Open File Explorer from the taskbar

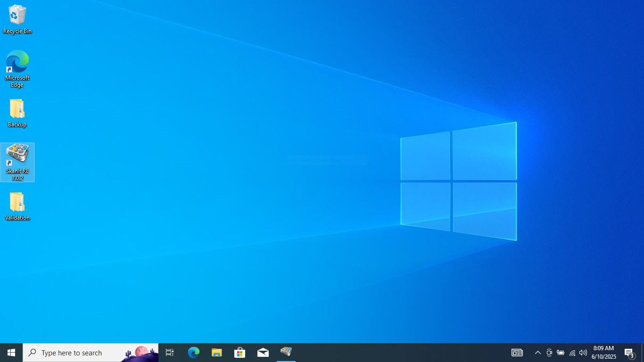click(216, 352)
